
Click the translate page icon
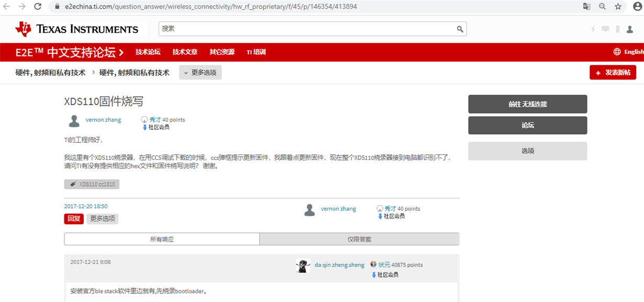587,7
